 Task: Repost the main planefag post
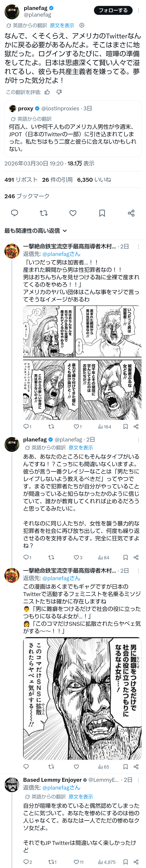(x=44, y=213)
